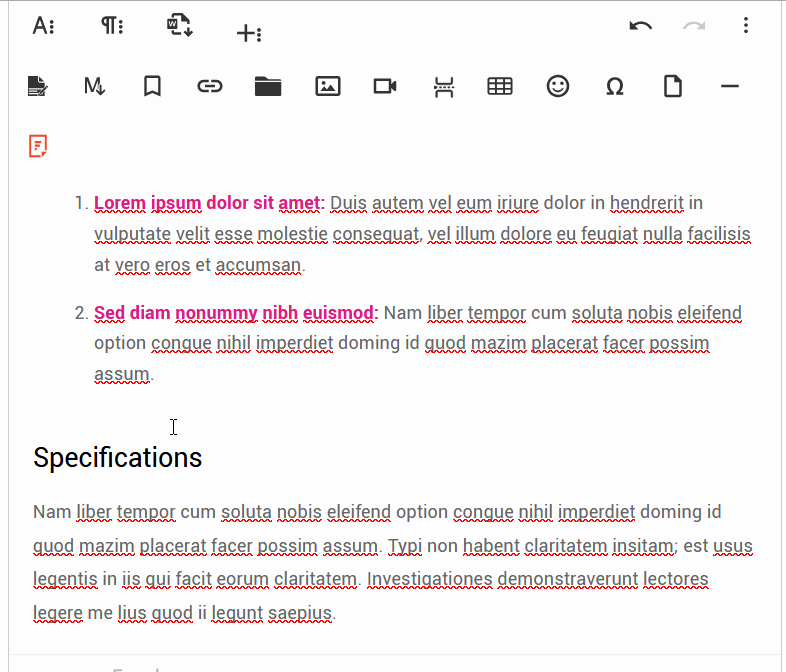Click the blank page file icon
The image size is (786, 672).
click(x=673, y=87)
